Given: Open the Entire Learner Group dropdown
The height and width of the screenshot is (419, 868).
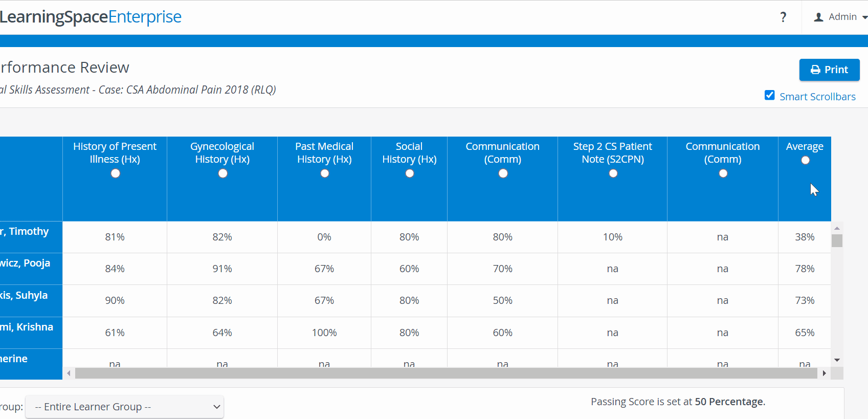Looking at the screenshot, I should (x=124, y=407).
